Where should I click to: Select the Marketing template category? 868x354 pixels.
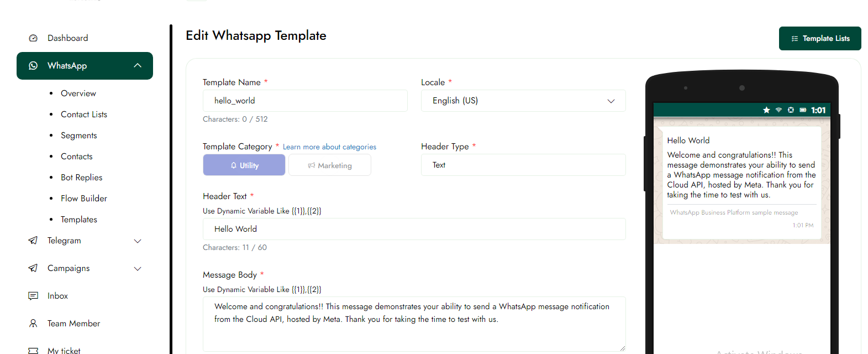click(330, 165)
